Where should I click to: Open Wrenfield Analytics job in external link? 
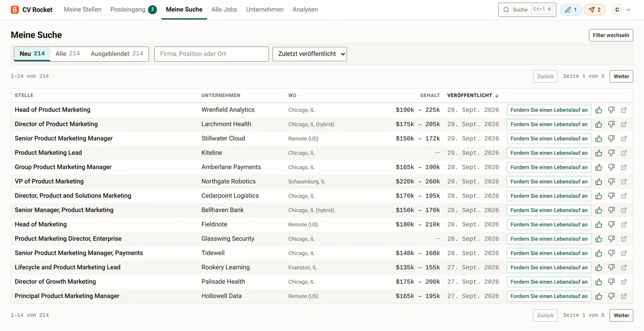tap(624, 110)
